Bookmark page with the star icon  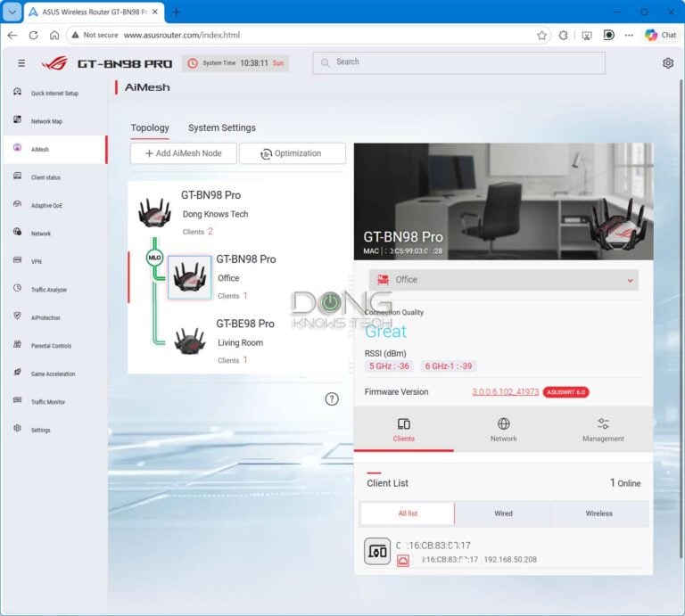pos(541,36)
